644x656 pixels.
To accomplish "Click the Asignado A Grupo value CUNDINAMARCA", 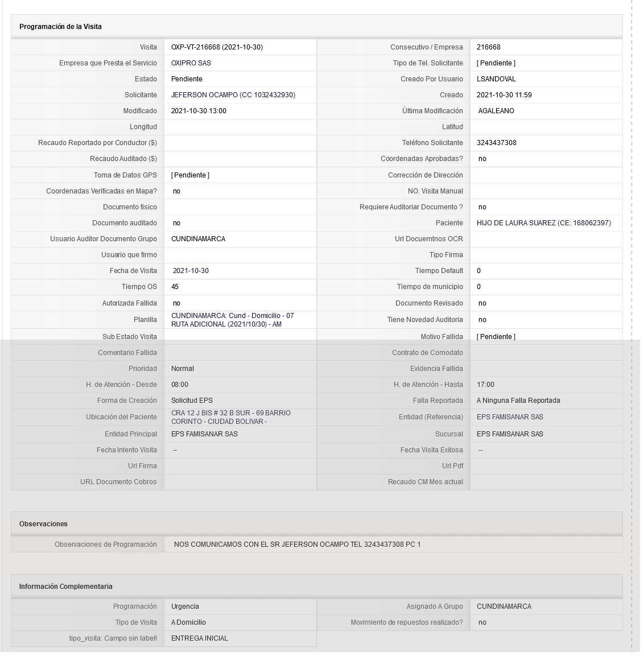I will pos(504,607).
